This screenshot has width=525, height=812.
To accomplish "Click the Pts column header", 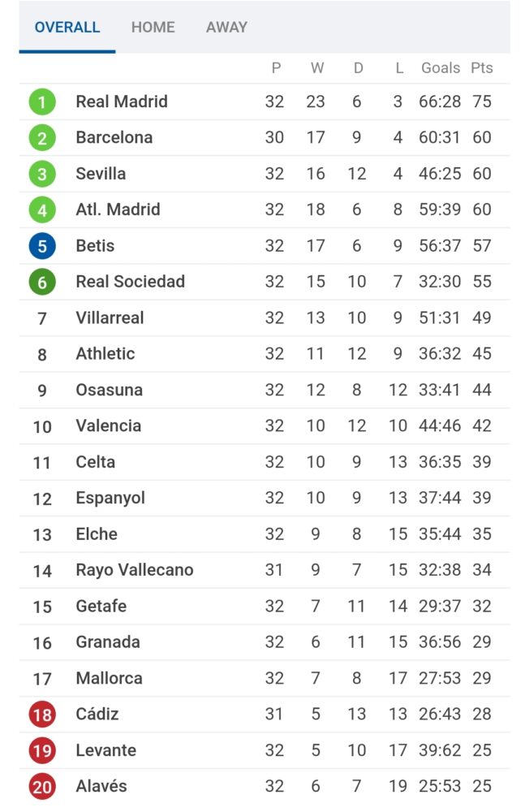I will [x=481, y=68].
